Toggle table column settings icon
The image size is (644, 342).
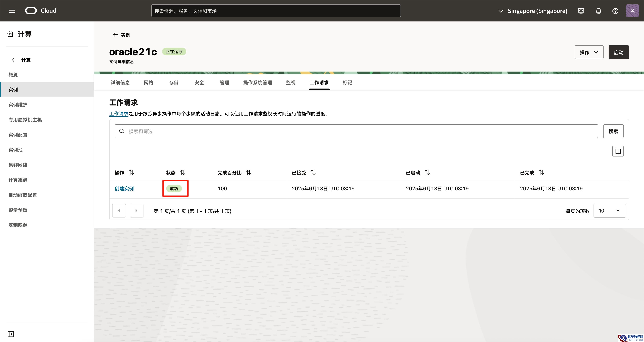tap(618, 151)
